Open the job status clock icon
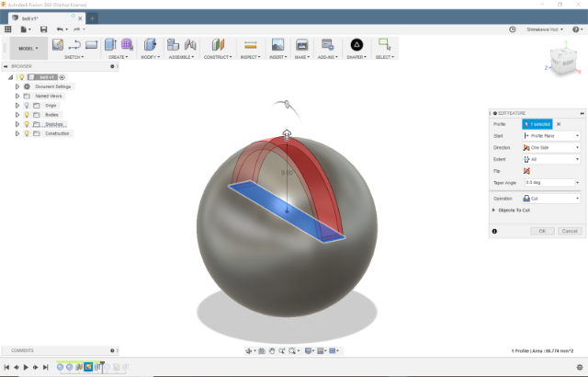Image resolution: width=588 pixels, height=377 pixels. (x=513, y=29)
